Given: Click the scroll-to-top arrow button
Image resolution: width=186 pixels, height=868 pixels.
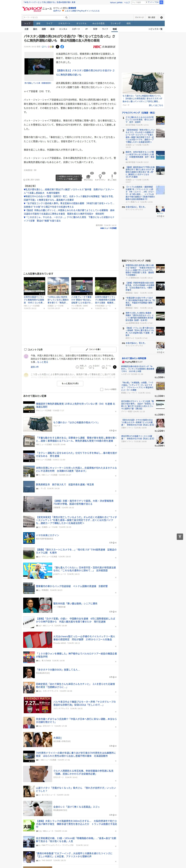Looking at the screenshot, I should click(180, 537).
